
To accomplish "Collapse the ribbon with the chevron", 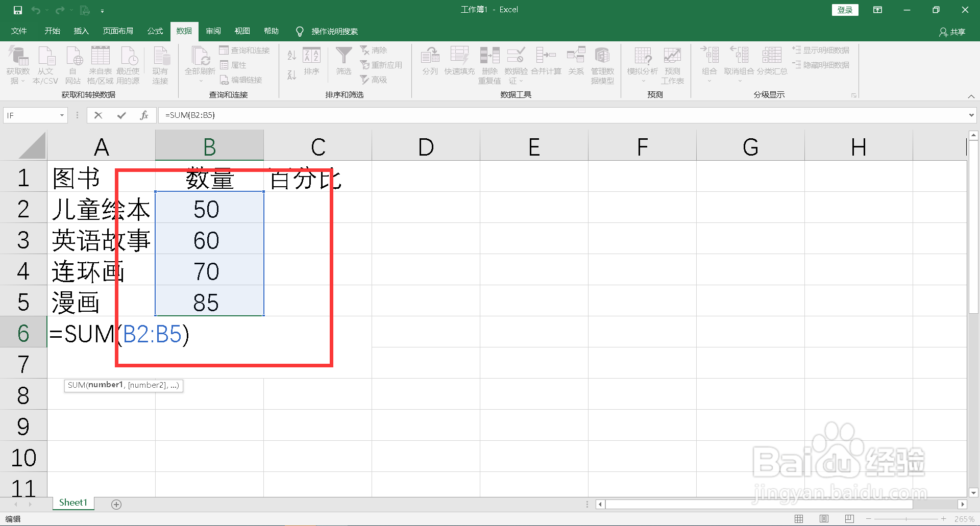I will tap(971, 96).
